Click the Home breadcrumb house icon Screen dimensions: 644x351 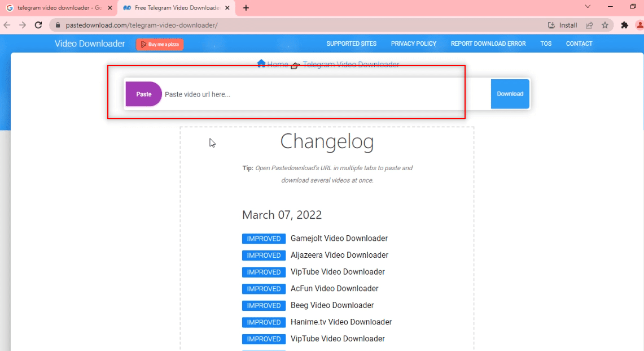point(261,64)
